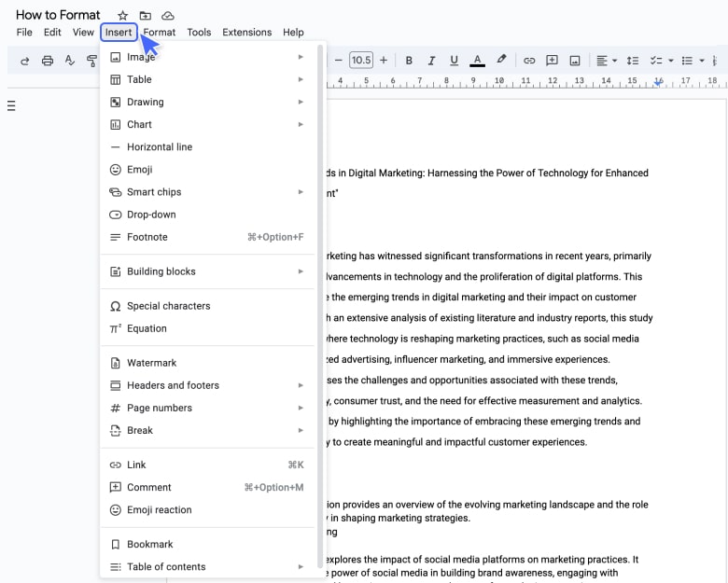This screenshot has height=583, width=728.
Task: Expand the Table of contents submenu
Action: coord(207,567)
